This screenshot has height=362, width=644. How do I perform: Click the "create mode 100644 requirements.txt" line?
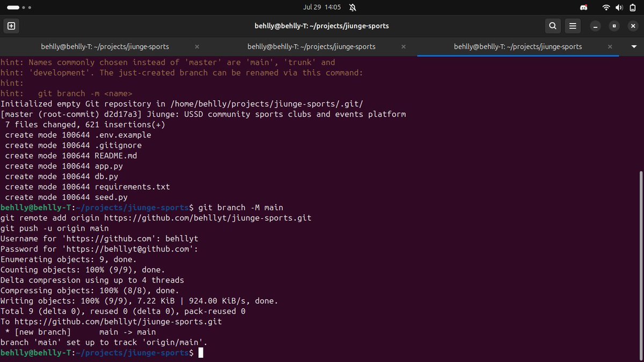pos(87,187)
